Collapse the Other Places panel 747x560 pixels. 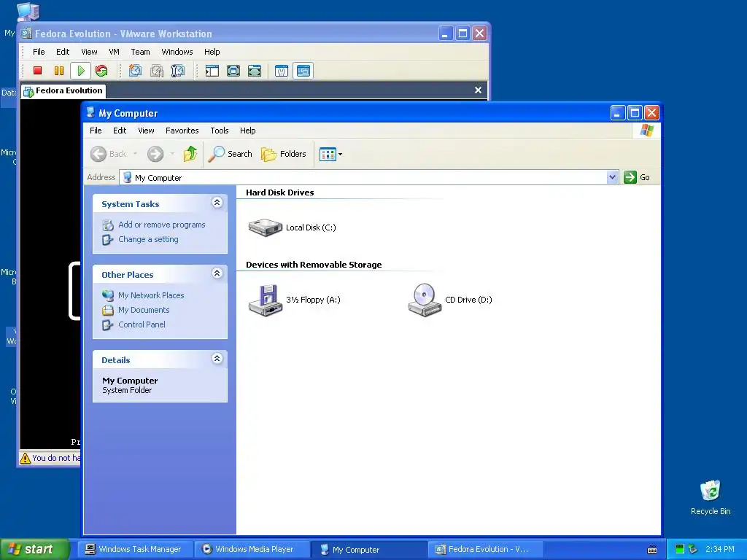click(217, 273)
